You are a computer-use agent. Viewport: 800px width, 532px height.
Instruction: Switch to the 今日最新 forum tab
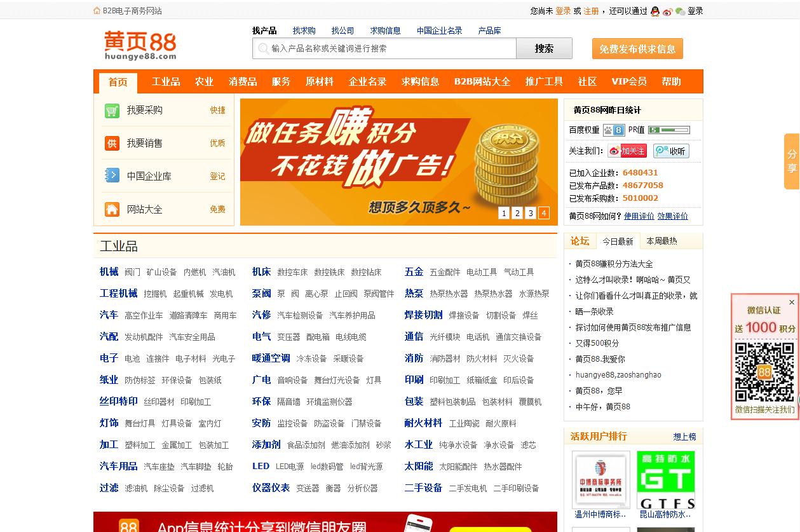(618, 242)
